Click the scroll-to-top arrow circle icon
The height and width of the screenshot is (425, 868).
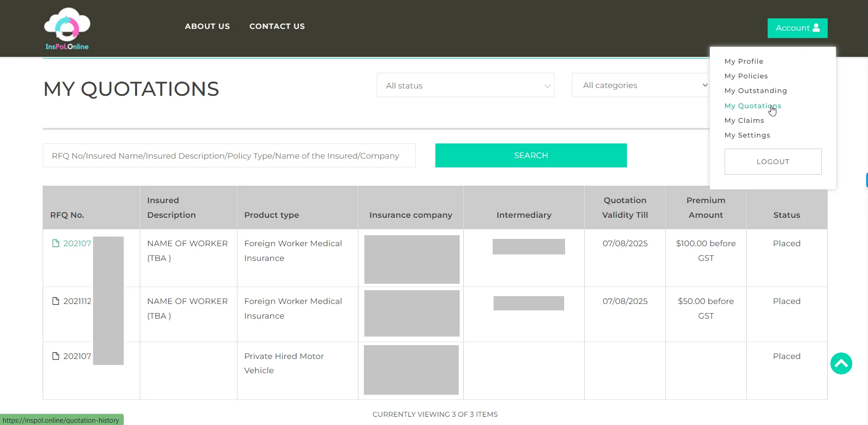(841, 364)
